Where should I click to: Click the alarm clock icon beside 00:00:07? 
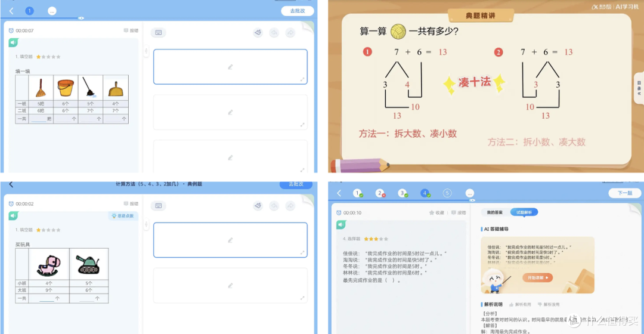pos(11,31)
